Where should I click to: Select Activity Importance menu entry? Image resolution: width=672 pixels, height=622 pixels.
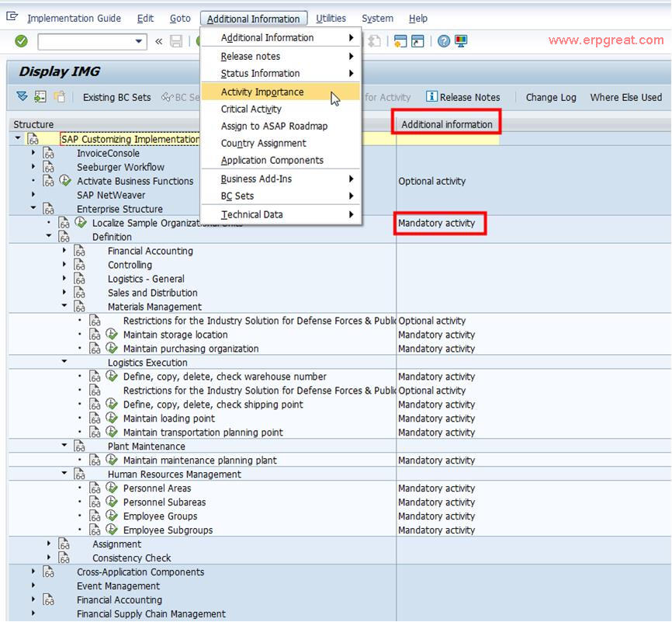pos(280,92)
